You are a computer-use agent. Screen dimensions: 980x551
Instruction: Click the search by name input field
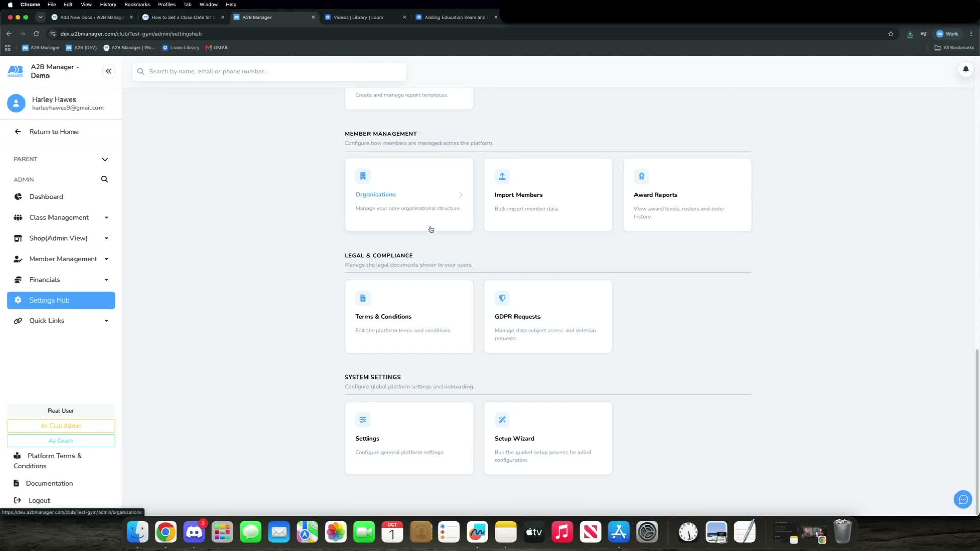[x=269, y=71]
